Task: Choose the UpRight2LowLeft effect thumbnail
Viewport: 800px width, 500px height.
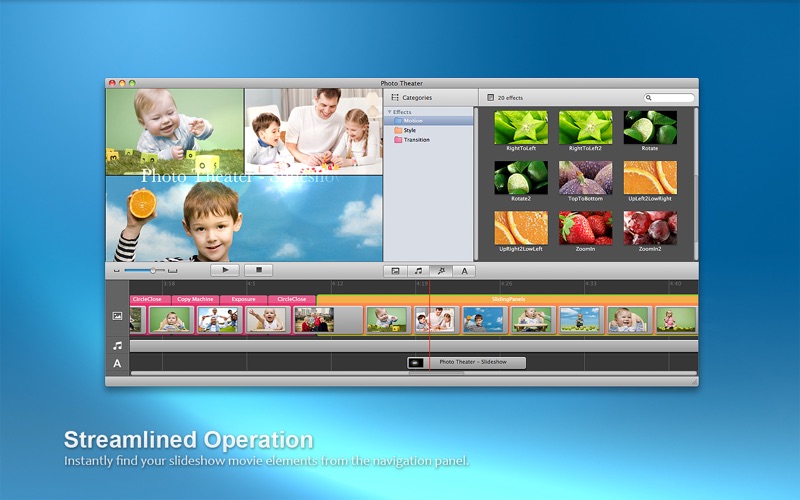Action: coord(521,228)
